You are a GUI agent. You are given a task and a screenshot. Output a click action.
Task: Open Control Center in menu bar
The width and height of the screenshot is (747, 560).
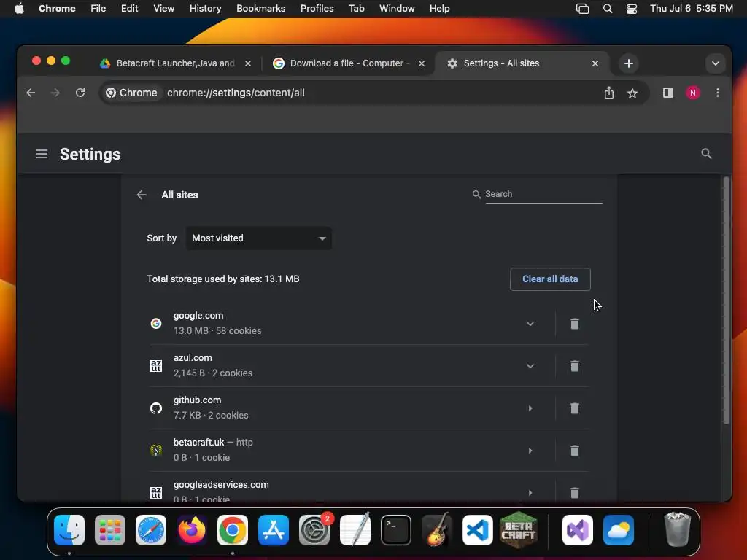point(632,9)
